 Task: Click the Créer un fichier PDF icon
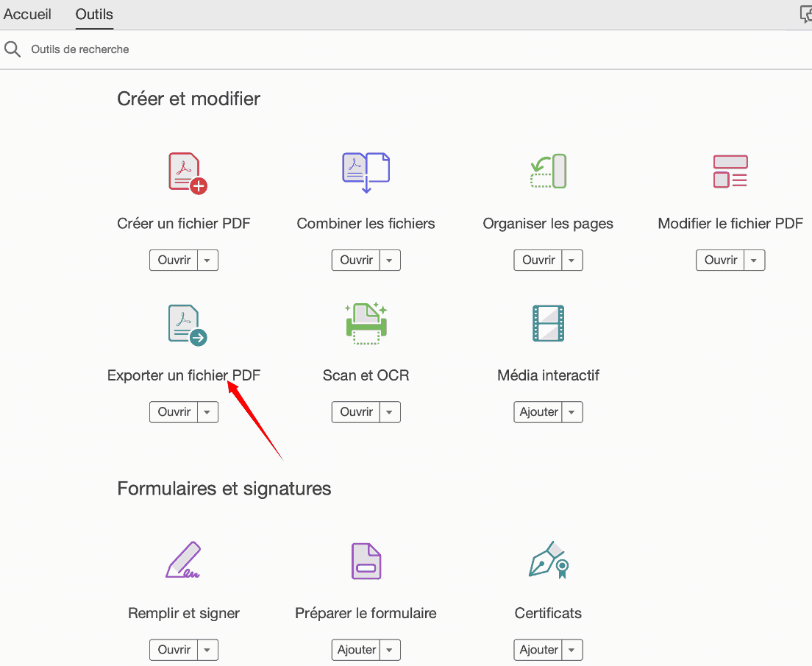click(188, 173)
